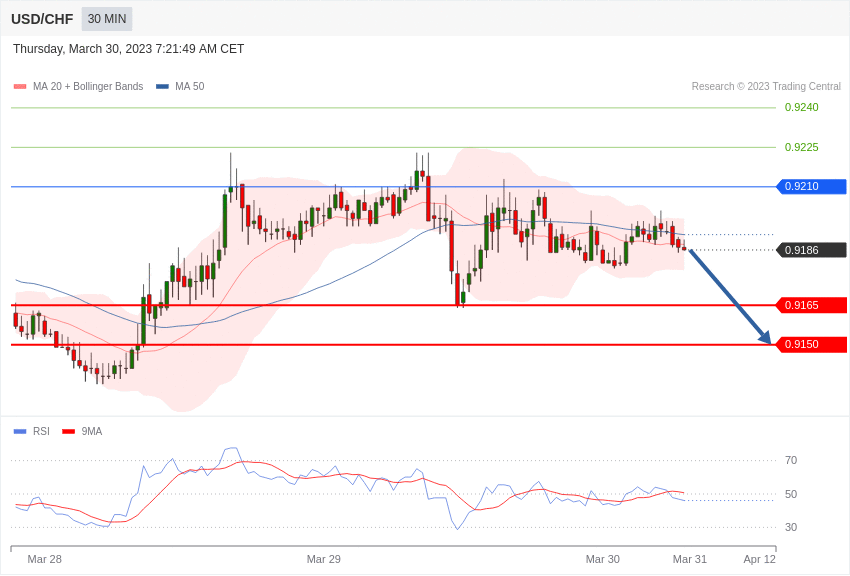Click the MA 50 blue legend swatch
The height and width of the screenshot is (576, 850).
click(162, 87)
